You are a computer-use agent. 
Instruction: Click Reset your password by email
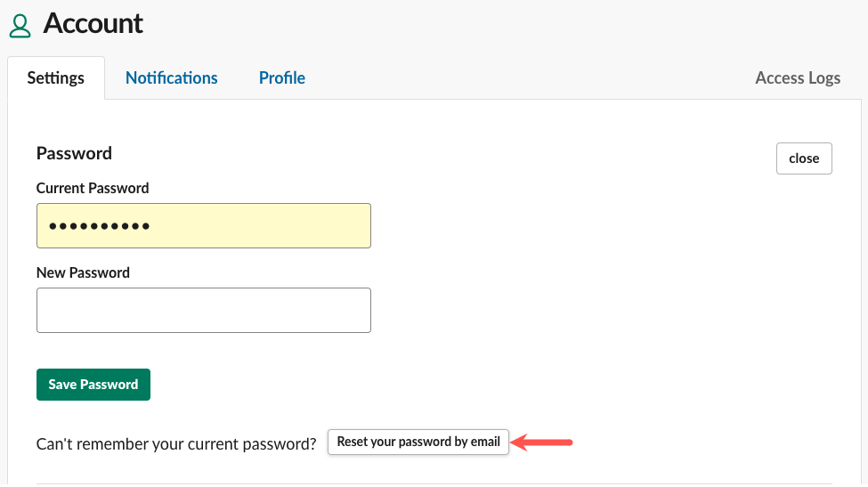pyautogui.click(x=418, y=442)
